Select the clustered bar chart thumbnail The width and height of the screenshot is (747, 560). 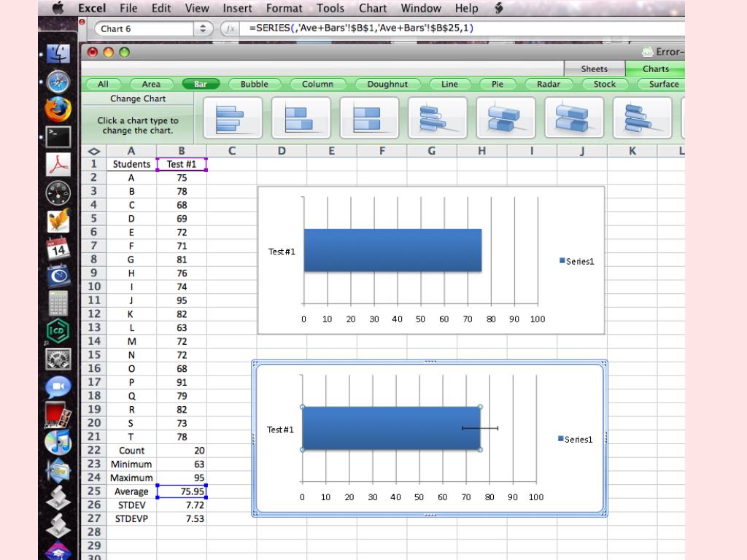233,117
